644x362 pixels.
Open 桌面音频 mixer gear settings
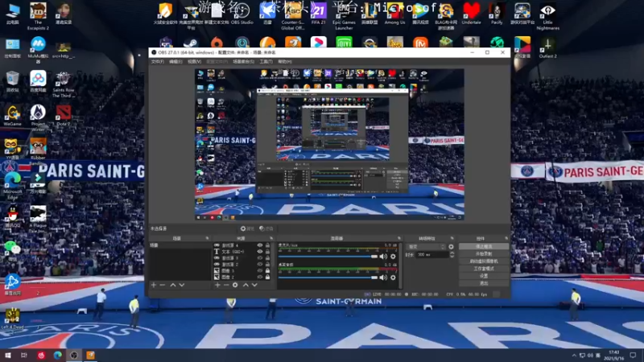(x=393, y=278)
